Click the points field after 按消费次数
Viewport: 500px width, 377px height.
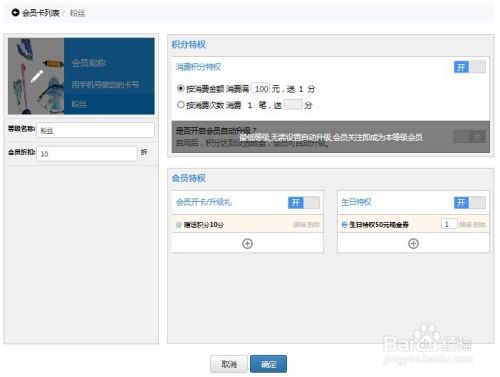[x=293, y=105]
